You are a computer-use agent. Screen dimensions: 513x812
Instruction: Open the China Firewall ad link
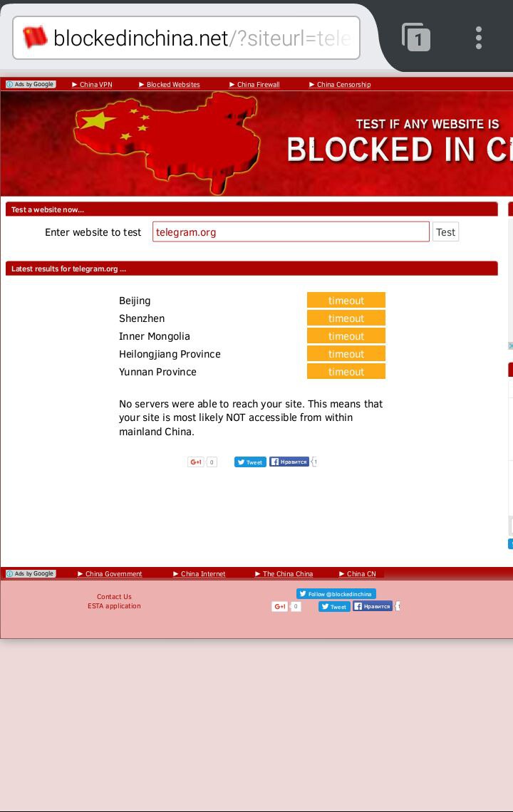point(254,85)
